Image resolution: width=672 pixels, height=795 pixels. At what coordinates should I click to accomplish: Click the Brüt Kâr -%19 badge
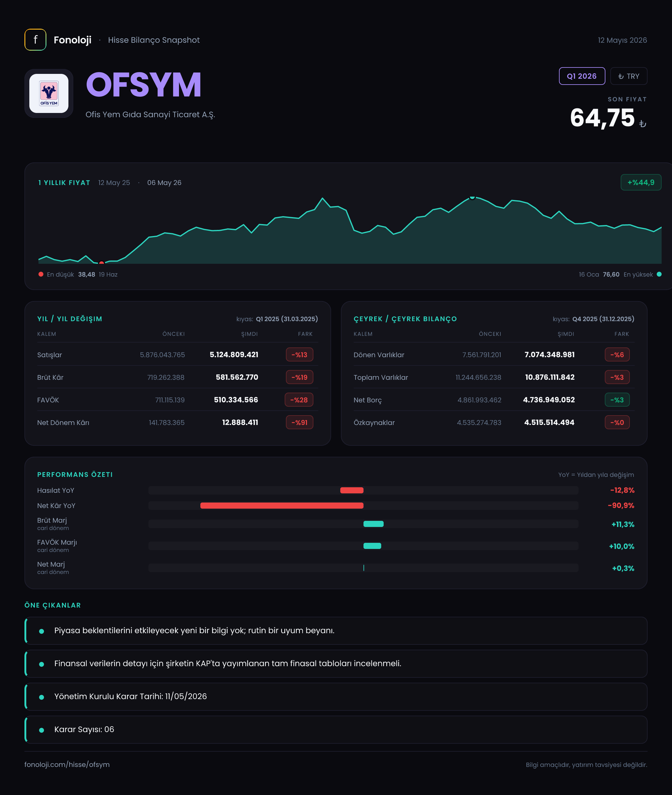299,377
